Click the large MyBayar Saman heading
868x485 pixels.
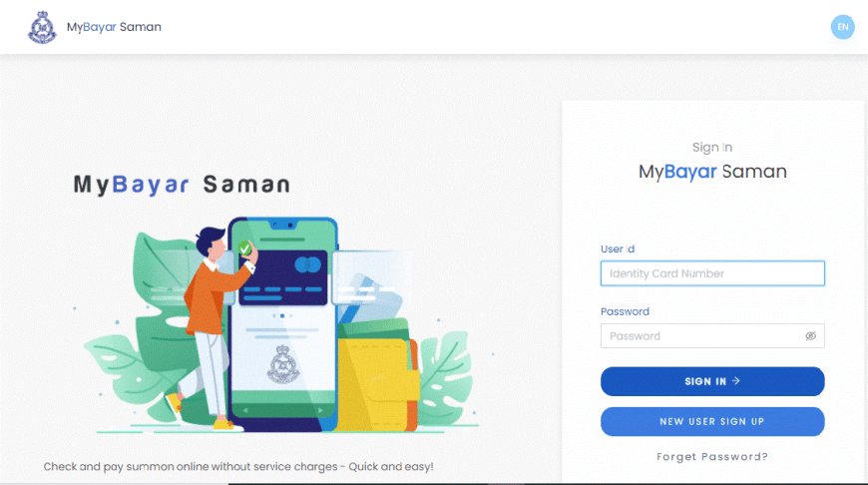coord(183,185)
